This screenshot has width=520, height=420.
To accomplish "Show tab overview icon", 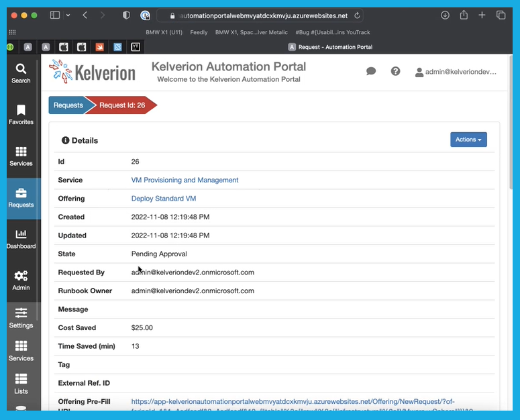I will coord(501,15).
